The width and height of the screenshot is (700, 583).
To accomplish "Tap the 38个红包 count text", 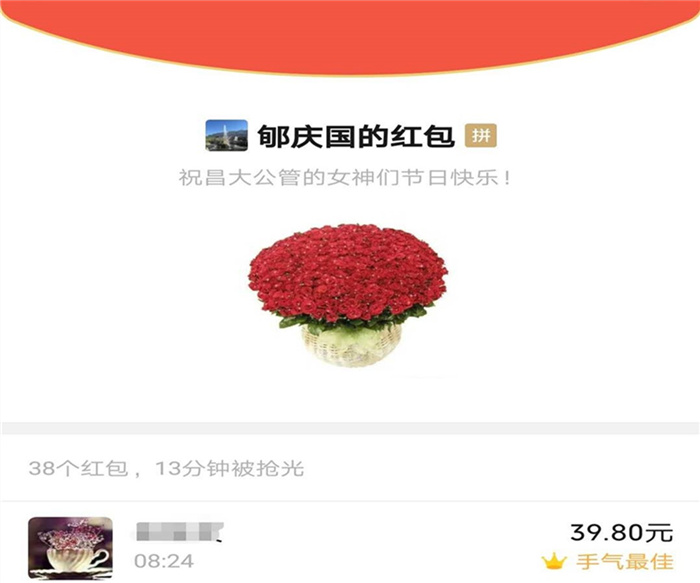I will (x=79, y=469).
